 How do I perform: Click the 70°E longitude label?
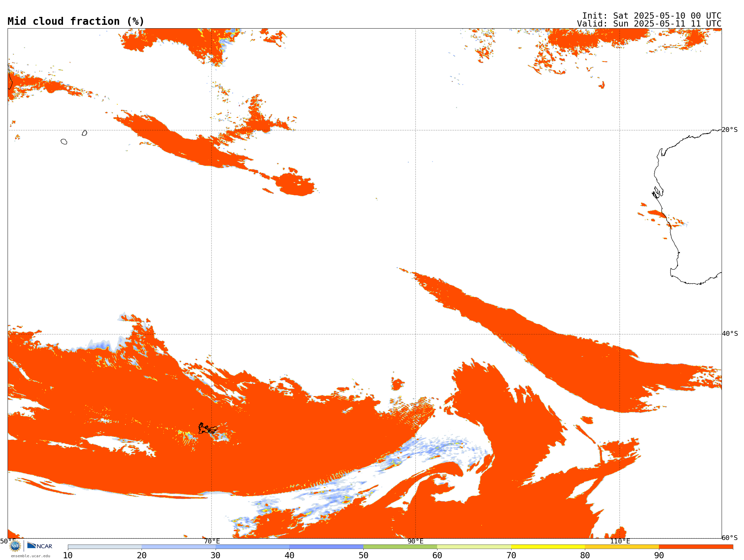[211, 541]
